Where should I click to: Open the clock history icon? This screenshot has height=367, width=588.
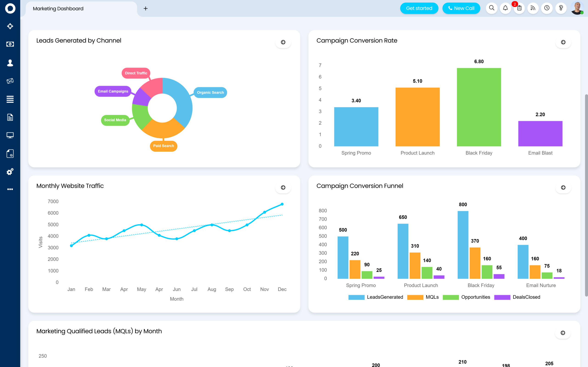point(547,8)
